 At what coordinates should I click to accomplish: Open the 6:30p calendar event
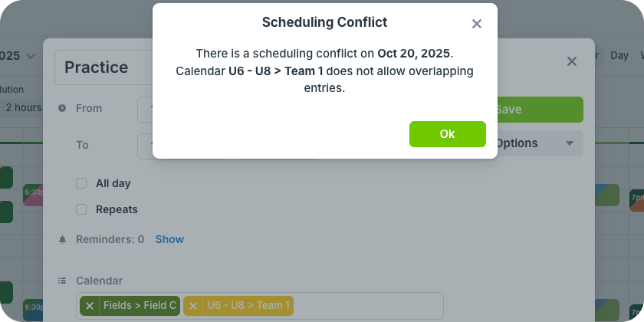(x=33, y=192)
